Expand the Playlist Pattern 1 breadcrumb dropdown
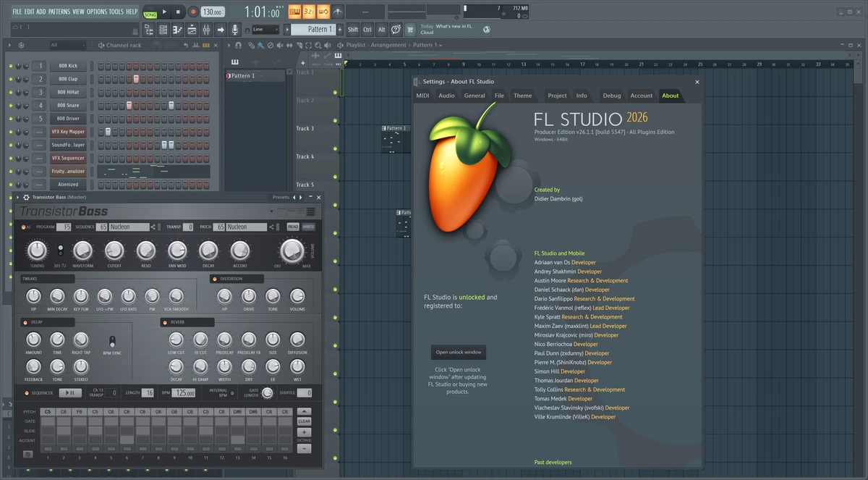The image size is (868, 480). tap(441, 46)
